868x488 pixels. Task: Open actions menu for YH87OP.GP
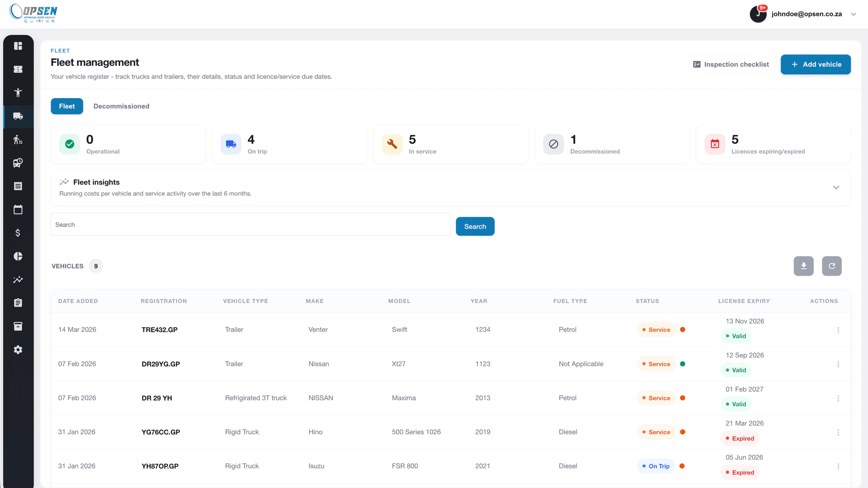point(838,466)
